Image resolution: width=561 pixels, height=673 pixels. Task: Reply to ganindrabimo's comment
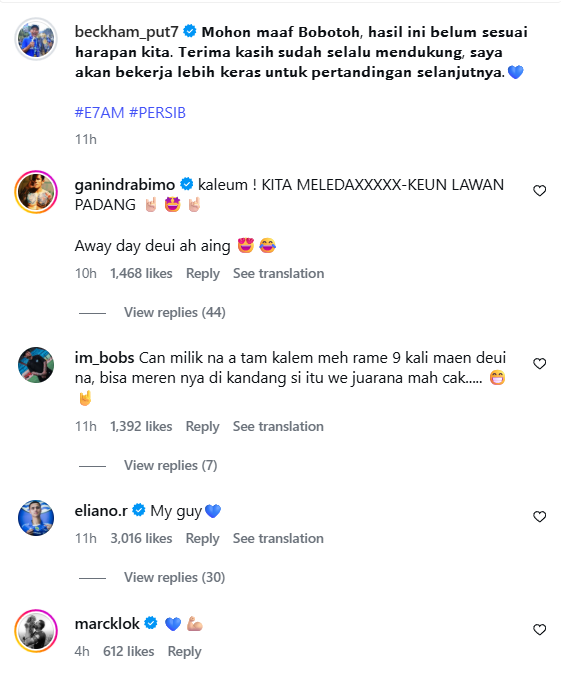coord(203,273)
